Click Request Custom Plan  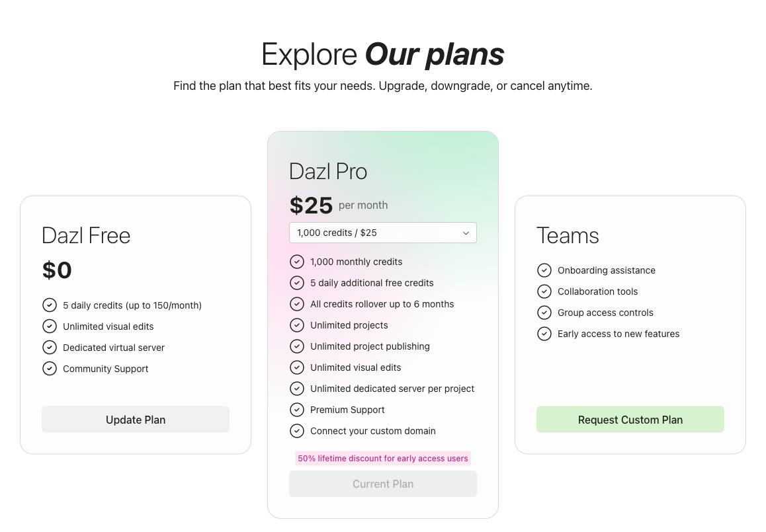point(630,420)
